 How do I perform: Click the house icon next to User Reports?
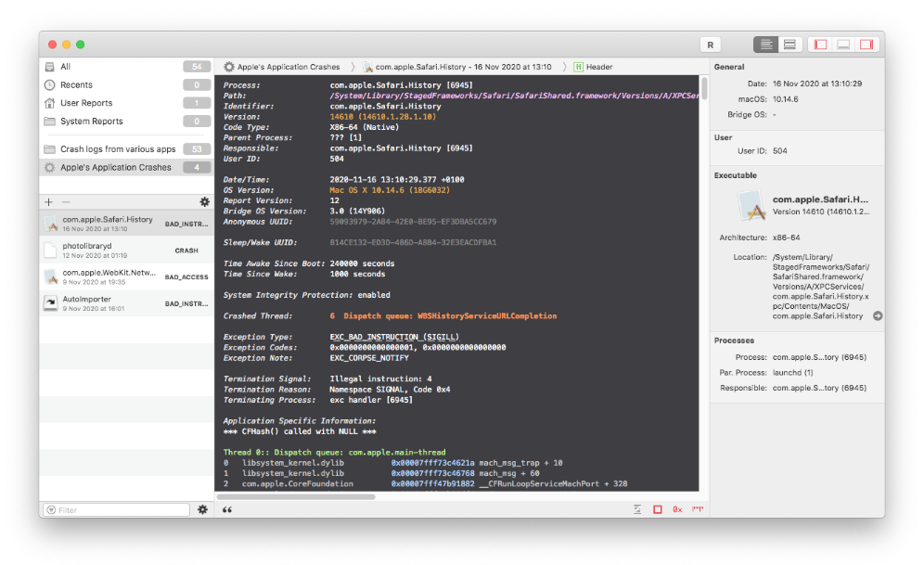pos(50,103)
